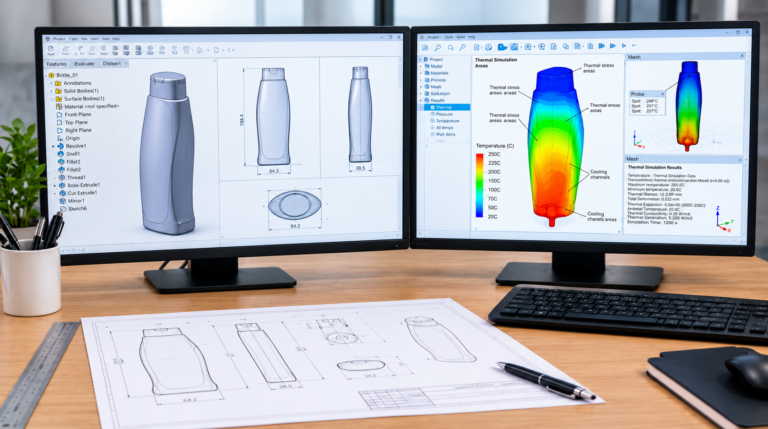Image resolution: width=768 pixels, height=429 pixels.
Task: Click the Revolve1 feature icon
Action: (60, 146)
